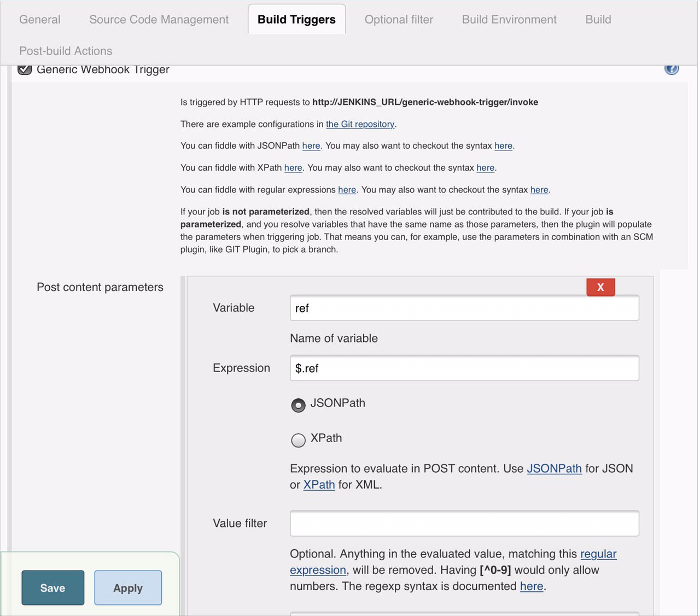The height and width of the screenshot is (616, 700).
Task: Open the JSONPath syntax 'here' link
Action: point(503,146)
